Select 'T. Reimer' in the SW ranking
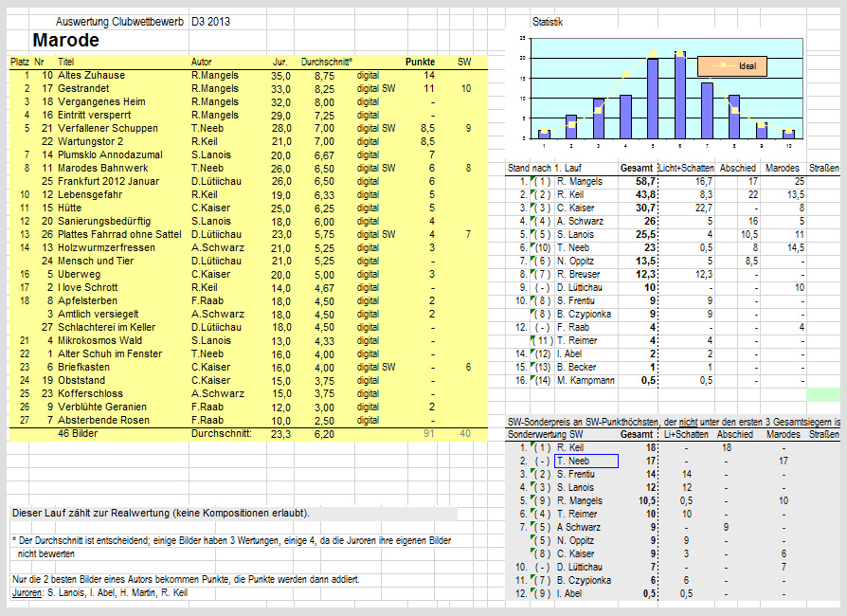 point(578,514)
